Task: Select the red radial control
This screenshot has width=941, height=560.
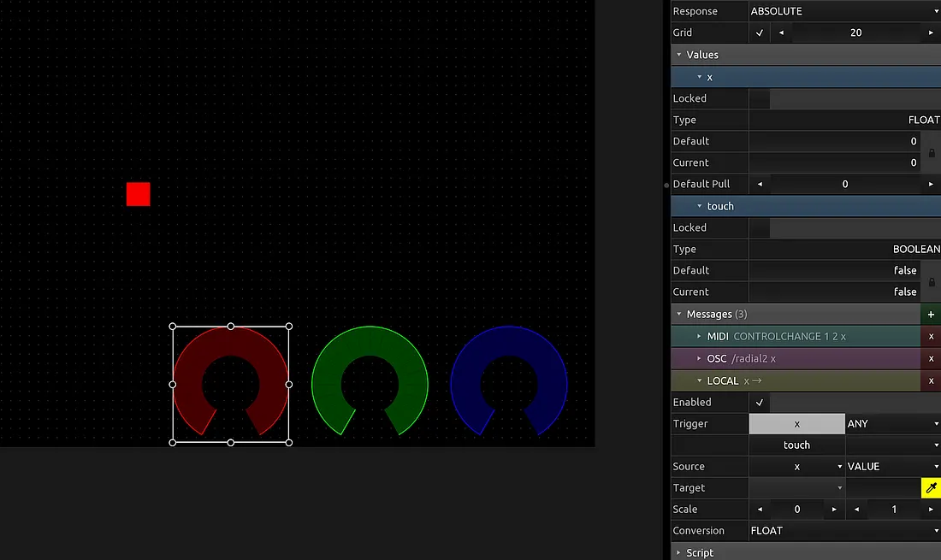Action: click(x=230, y=385)
